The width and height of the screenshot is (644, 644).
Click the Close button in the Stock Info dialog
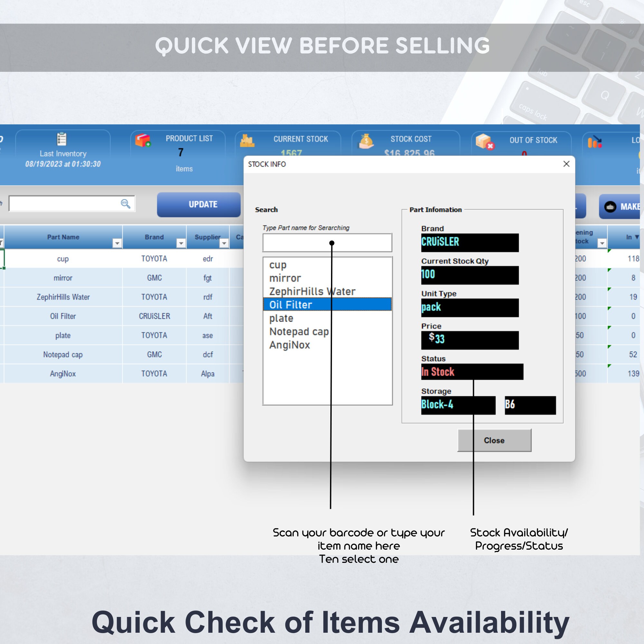point(494,440)
